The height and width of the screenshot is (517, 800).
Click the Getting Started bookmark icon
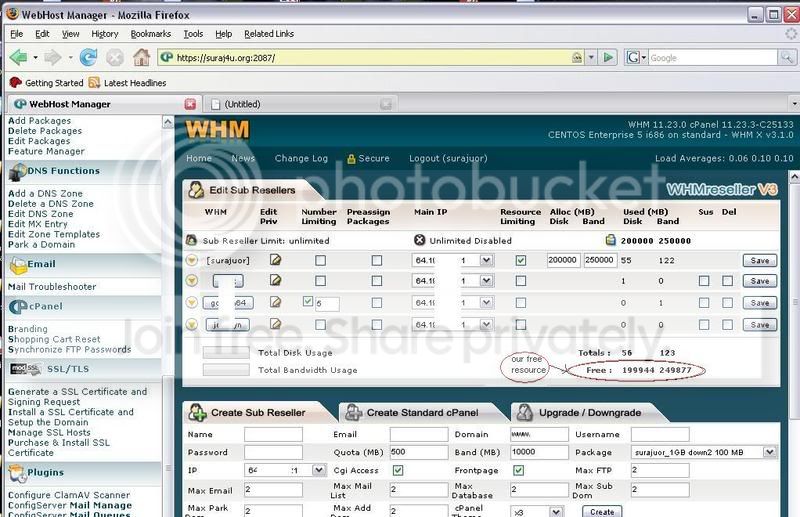(x=16, y=82)
